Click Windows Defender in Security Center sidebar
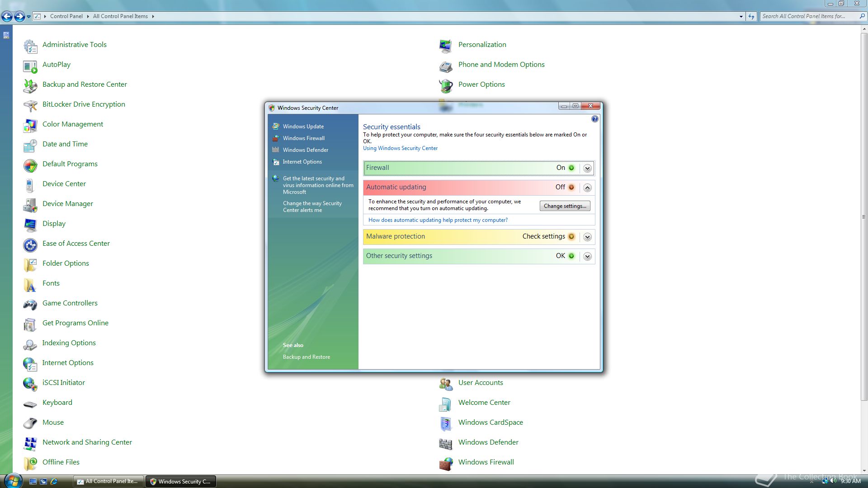 pos(306,150)
